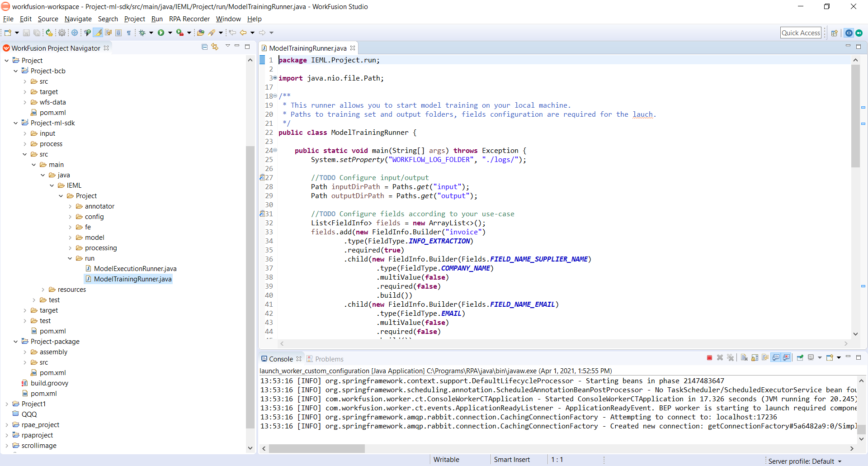Viewport: 868px width, 466px height.
Task: Click the Back navigation arrow
Action: [243, 33]
